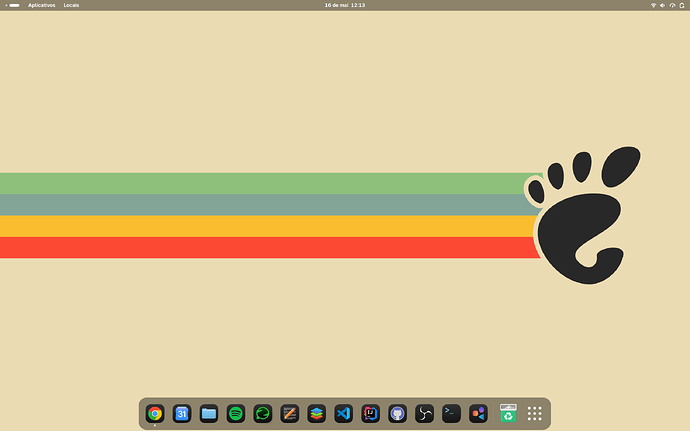
Task: Open the Locais menu
Action: point(71,5)
